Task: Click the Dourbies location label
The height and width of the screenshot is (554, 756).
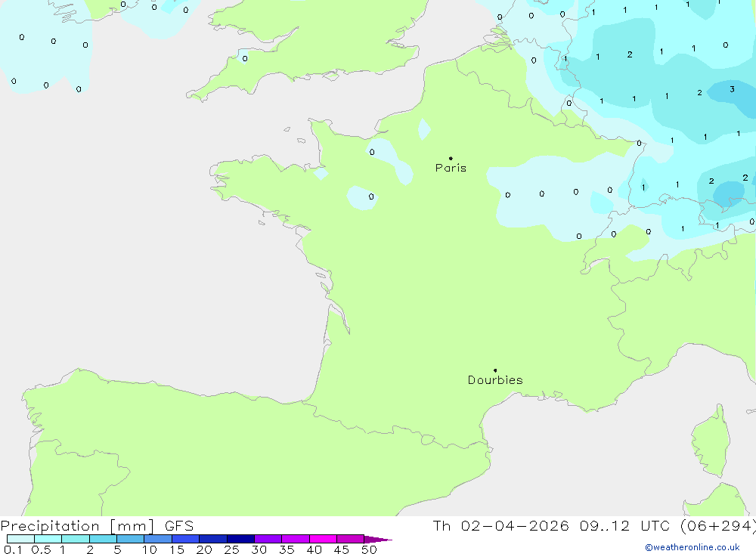Action: click(495, 380)
